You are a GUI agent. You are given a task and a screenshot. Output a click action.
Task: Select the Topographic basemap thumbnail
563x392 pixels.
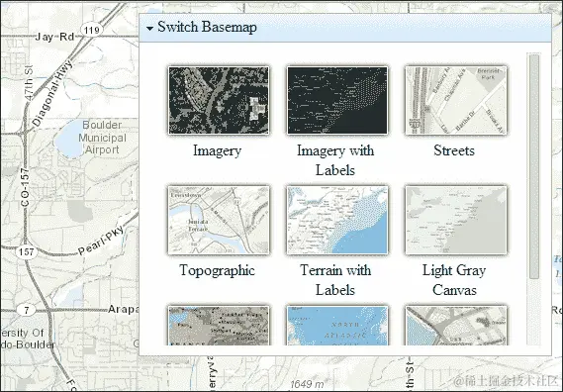pos(219,220)
